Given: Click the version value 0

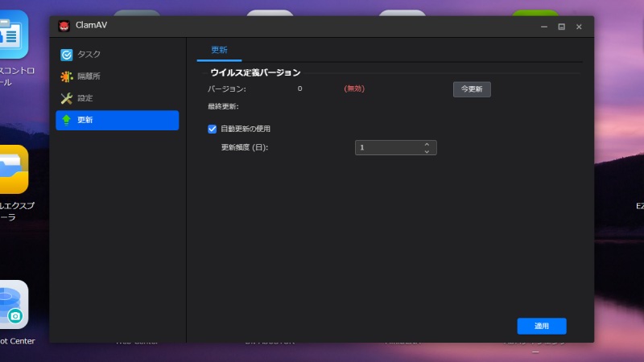Looking at the screenshot, I should click(299, 88).
